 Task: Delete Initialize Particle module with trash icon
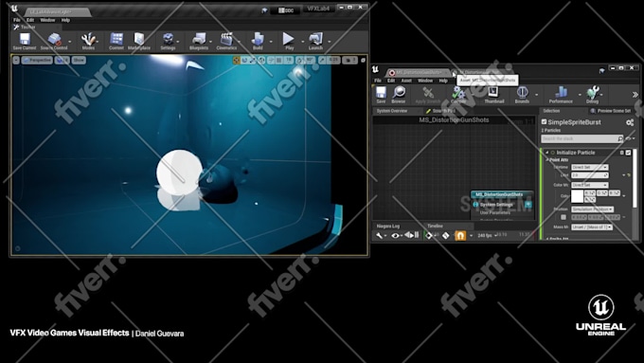(621, 153)
